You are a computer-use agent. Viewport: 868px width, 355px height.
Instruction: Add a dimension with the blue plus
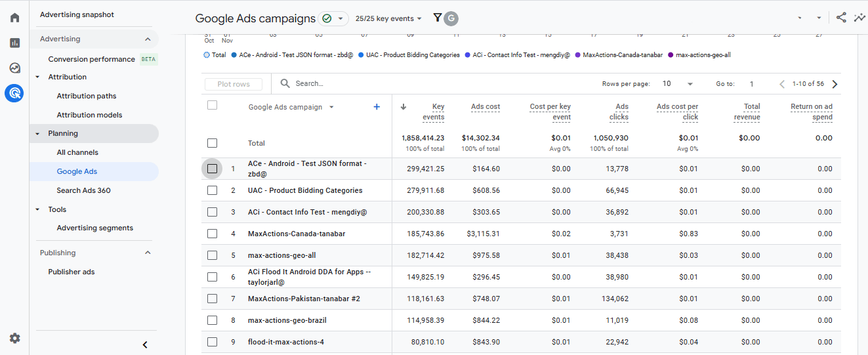(x=377, y=107)
